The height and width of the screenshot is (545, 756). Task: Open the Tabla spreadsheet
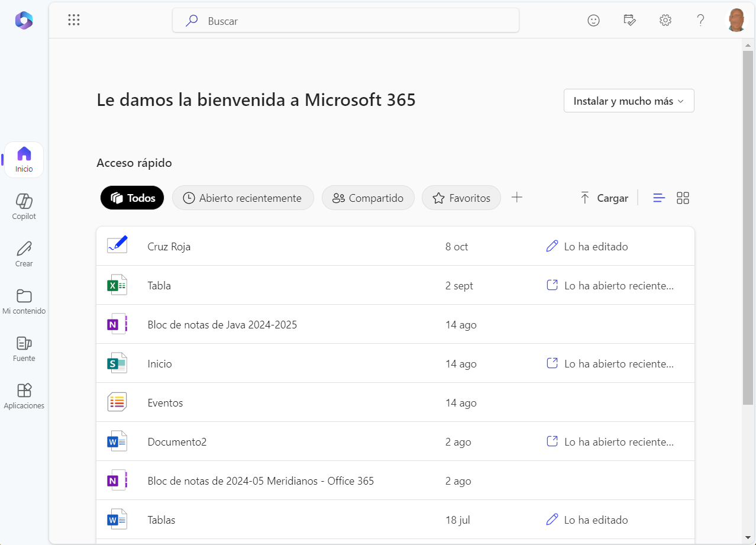[x=159, y=286]
